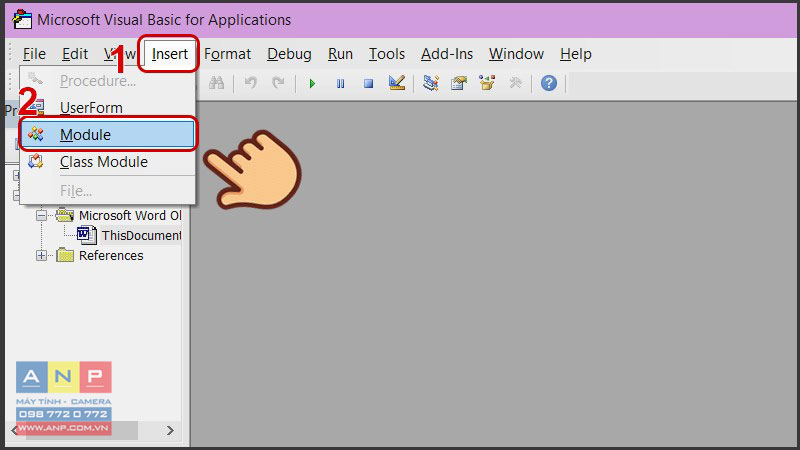Open the File menu

point(34,54)
